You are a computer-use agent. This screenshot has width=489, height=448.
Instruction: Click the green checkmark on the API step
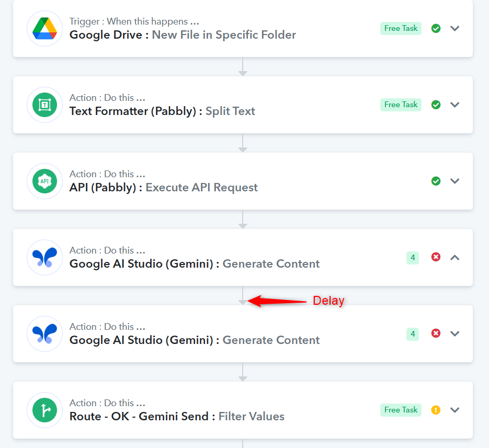coord(436,181)
